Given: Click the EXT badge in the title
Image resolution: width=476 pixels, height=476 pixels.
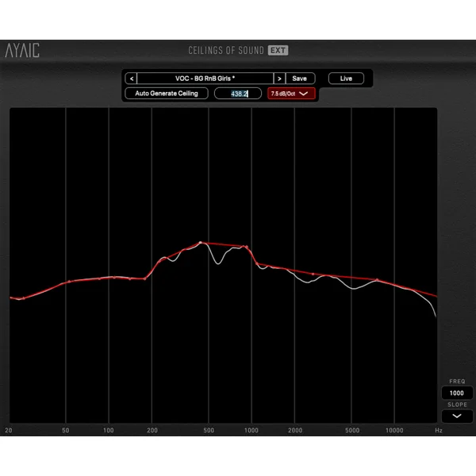Looking at the screenshot, I should 278,51.
